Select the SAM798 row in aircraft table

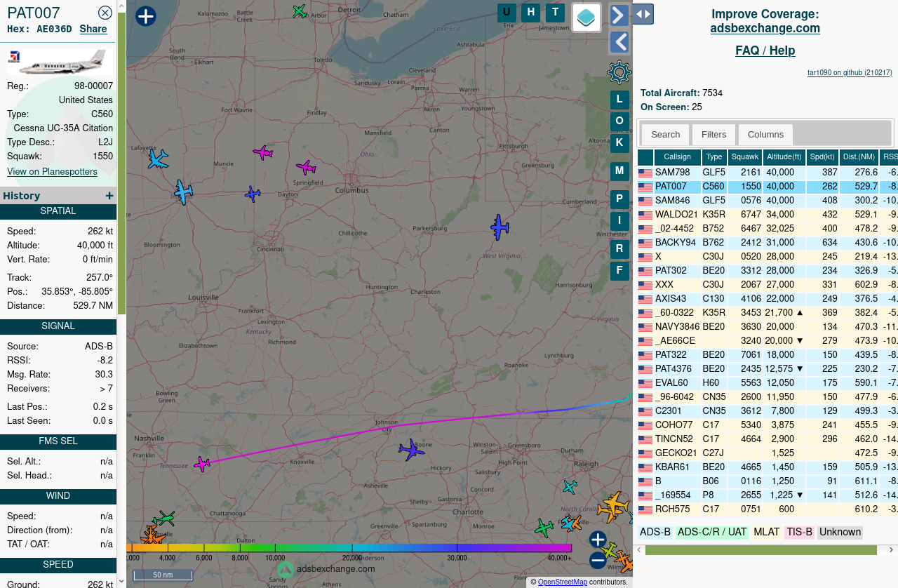click(x=768, y=173)
